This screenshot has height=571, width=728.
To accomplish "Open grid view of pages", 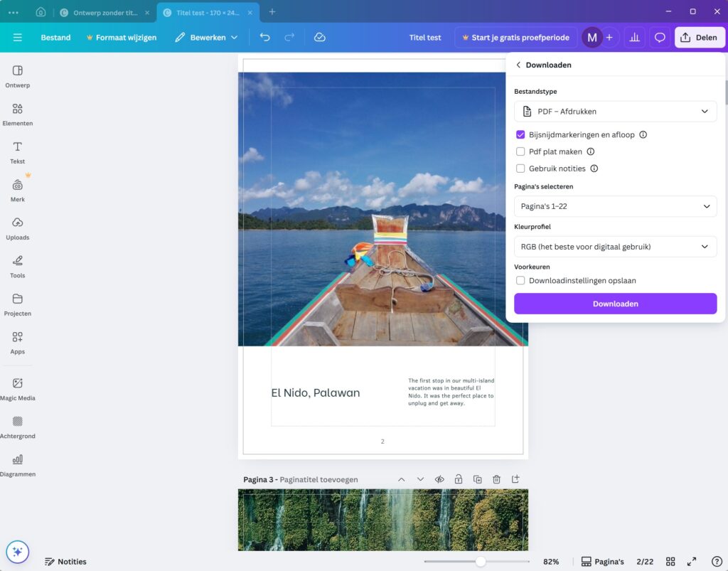I will click(670, 562).
